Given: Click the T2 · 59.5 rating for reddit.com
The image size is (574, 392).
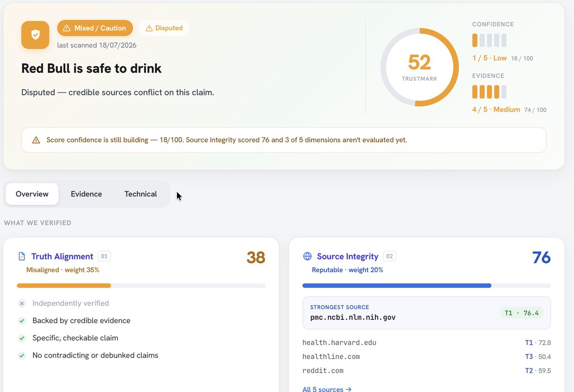Looking at the screenshot, I should coord(538,370).
